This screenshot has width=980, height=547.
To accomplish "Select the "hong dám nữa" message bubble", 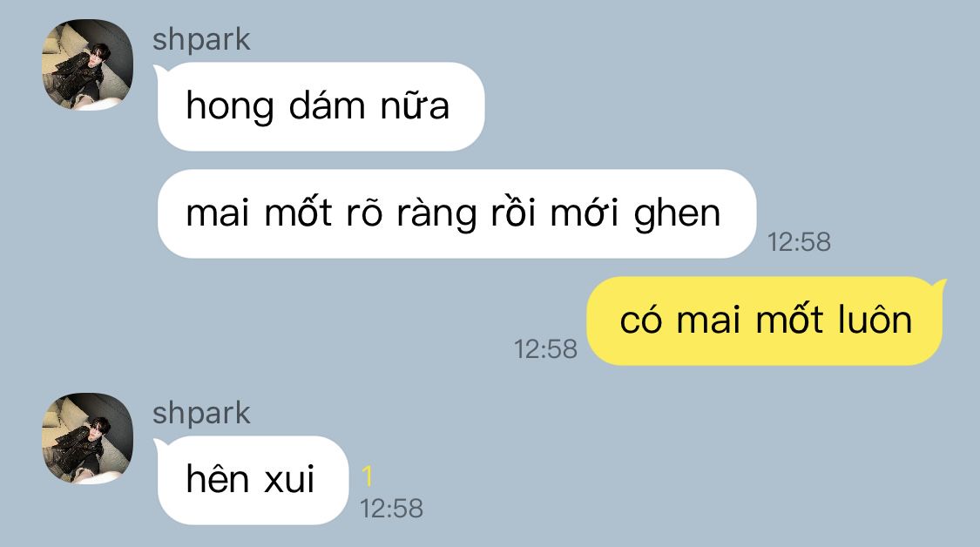I will 320,106.
